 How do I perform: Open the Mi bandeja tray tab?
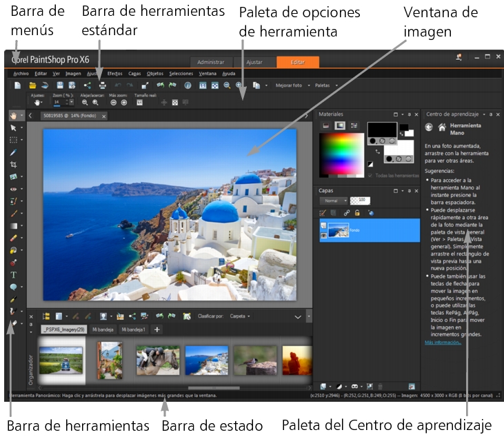tap(105, 330)
